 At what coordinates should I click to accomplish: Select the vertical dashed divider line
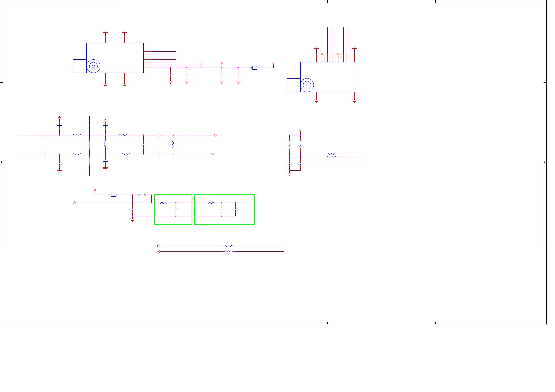point(89,146)
